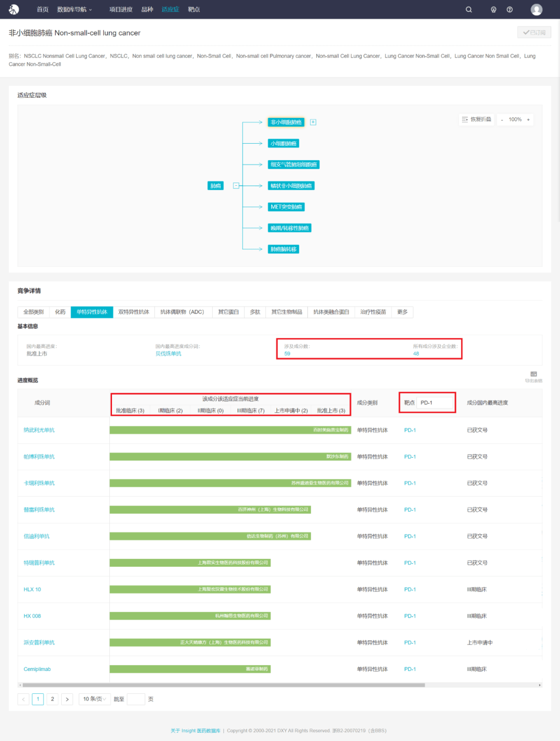
Task: Go to 首页 in the top navigation
Action: [x=43, y=9]
